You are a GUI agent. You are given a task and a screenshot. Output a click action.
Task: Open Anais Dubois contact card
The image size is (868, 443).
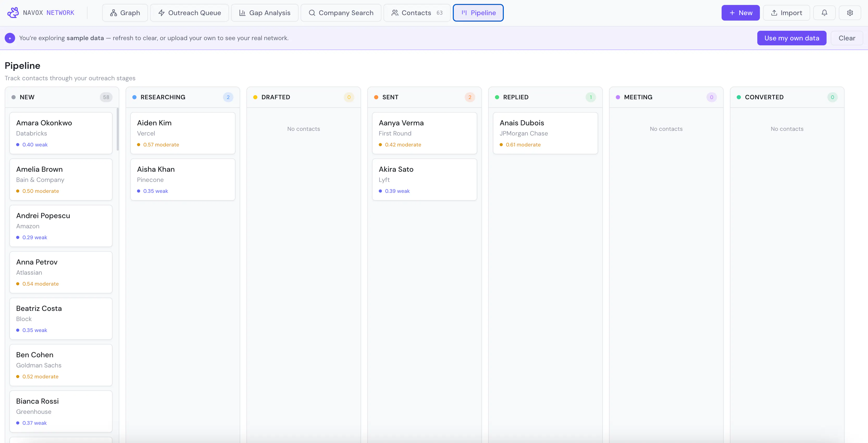click(x=545, y=133)
